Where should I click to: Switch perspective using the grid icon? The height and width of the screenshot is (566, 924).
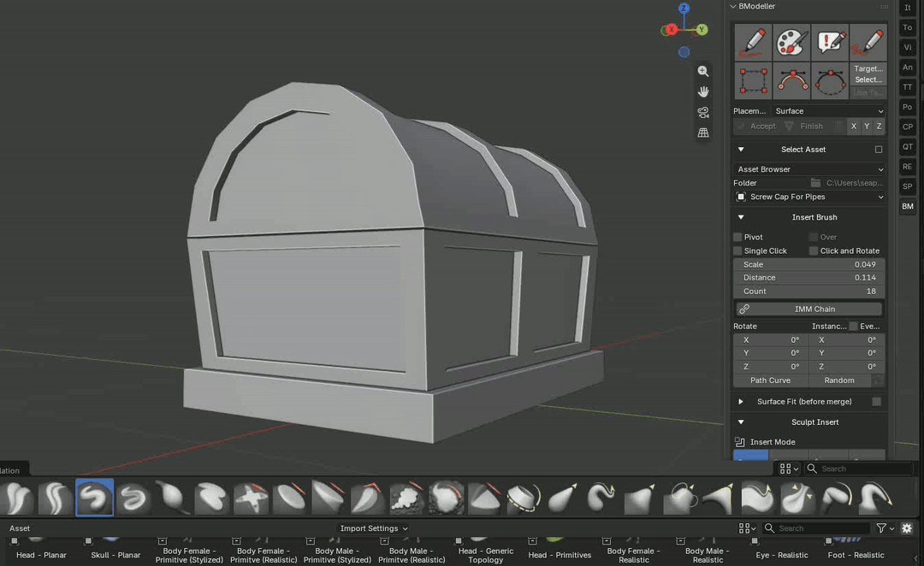tap(703, 133)
